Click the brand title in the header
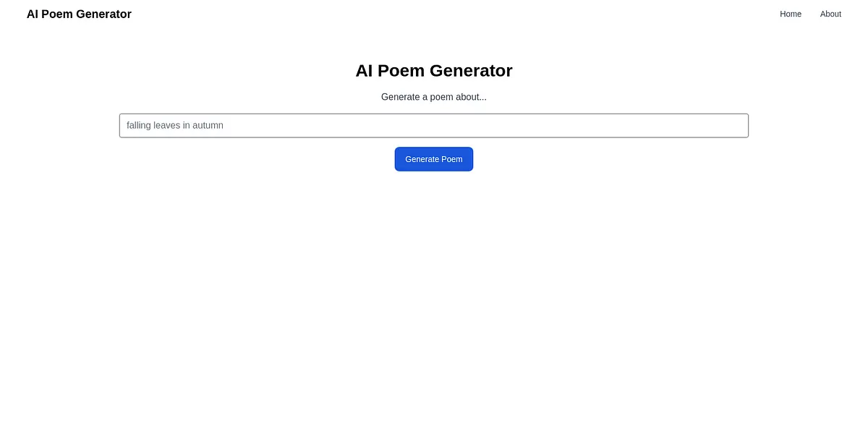 (x=79, y=14)
